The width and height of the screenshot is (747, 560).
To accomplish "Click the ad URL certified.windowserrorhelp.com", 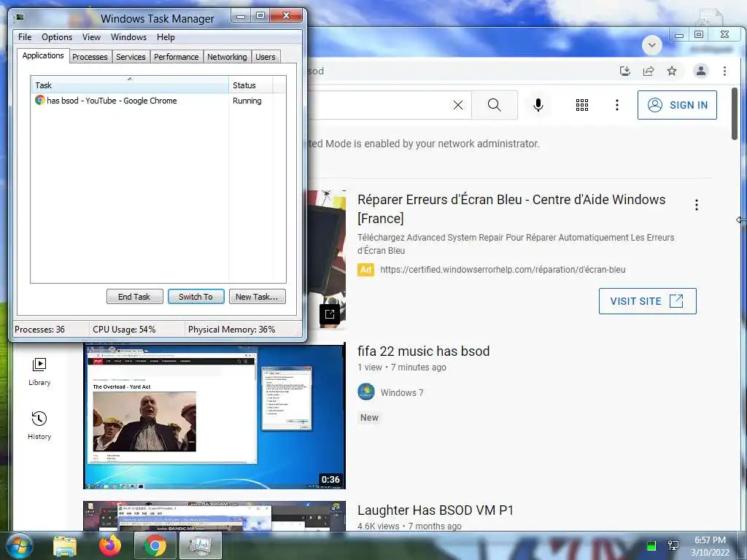I will [503, 270].
